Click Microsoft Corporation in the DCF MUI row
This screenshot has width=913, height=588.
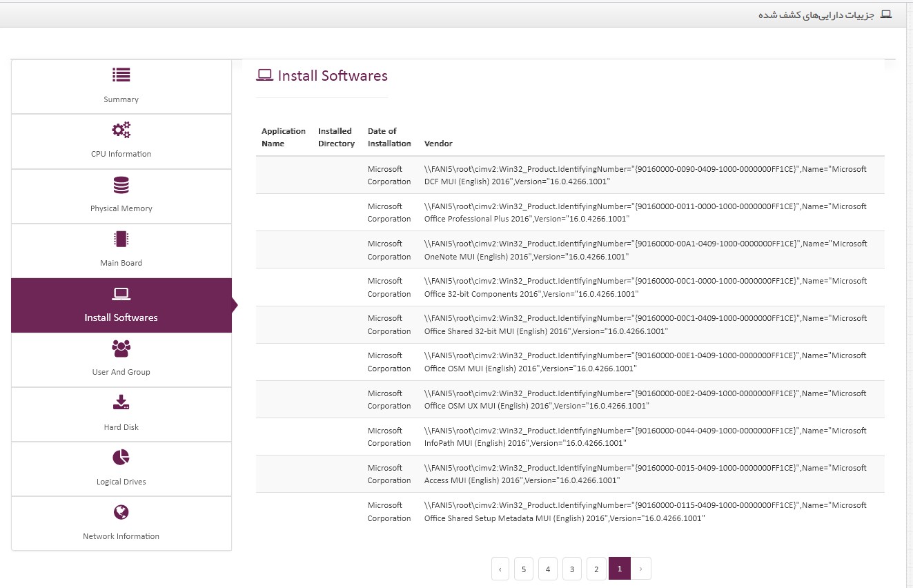click(389, 175)
